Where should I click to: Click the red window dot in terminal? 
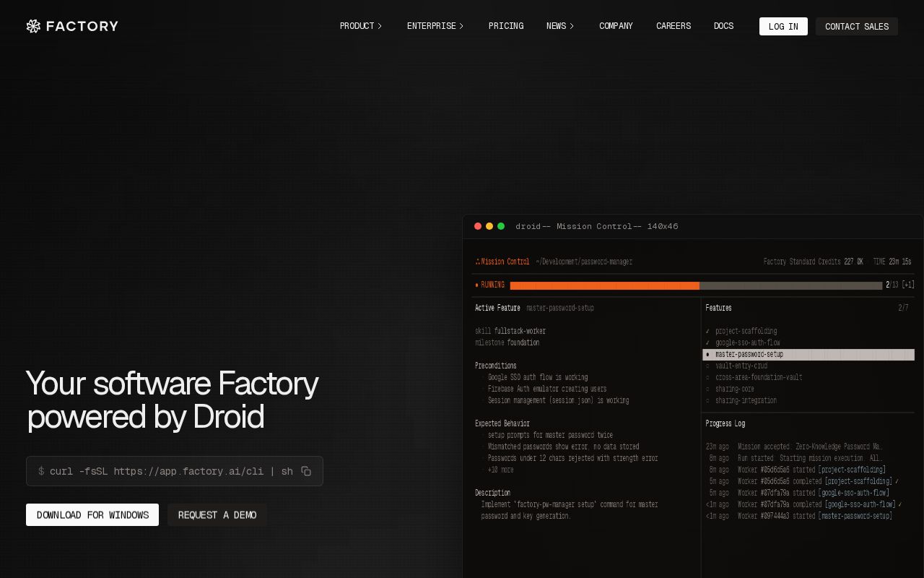click(478, 226)
